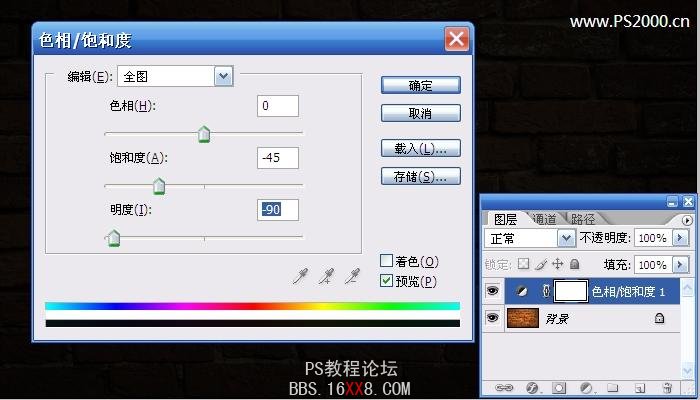Screen dimensions: 700x400
Task: Minimize the Layers panel window
Action: [672, 202]
